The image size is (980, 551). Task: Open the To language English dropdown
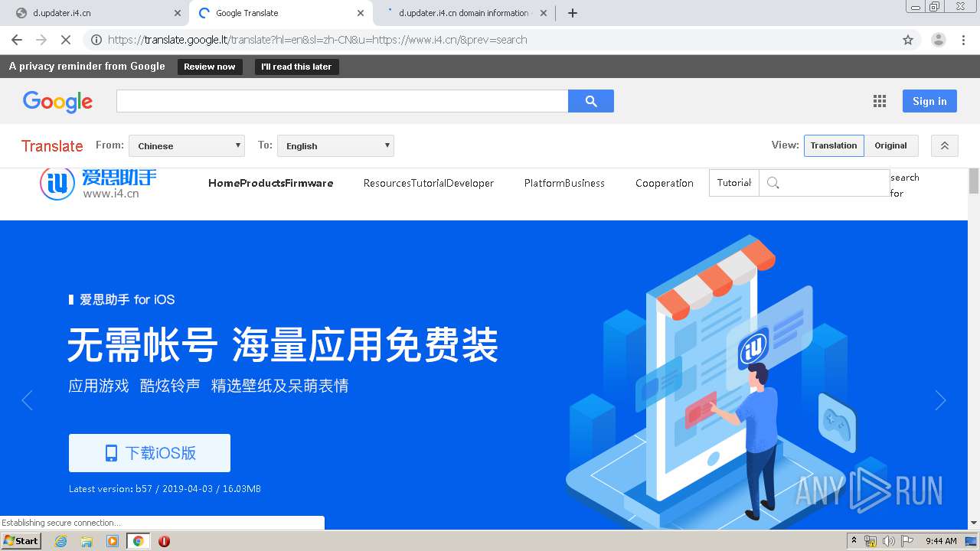click(x=335, y=145)
